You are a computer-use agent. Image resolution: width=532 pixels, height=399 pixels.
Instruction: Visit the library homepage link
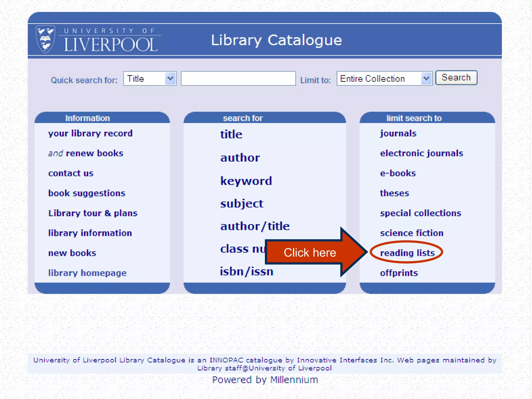87,273
